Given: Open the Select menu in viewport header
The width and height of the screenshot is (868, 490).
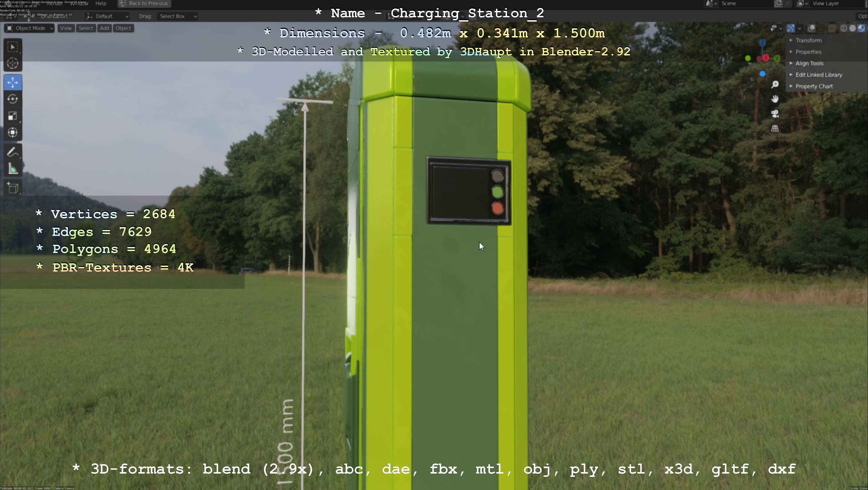Looking at the screenshot, I should (86, 28).
